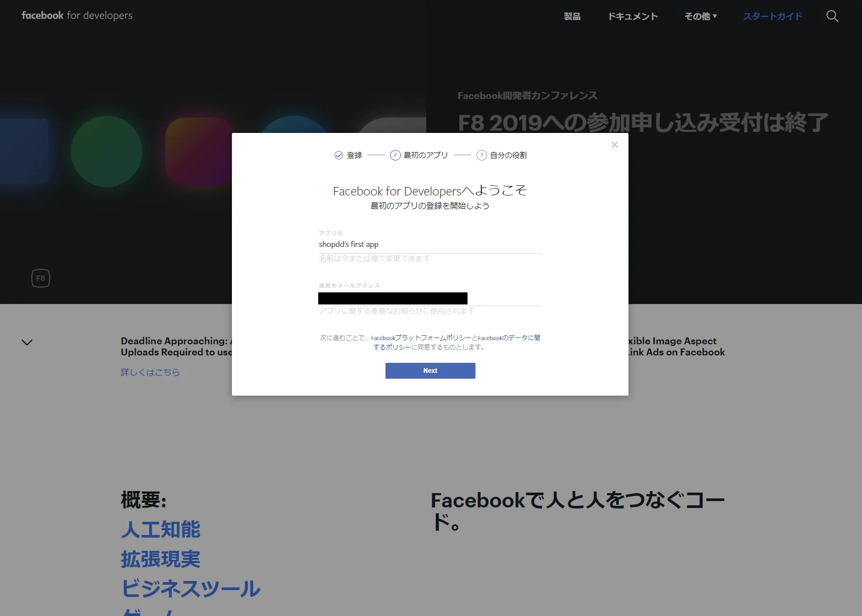
Task: Open the 詳しくはこちら link
Action: pos(150,372)
